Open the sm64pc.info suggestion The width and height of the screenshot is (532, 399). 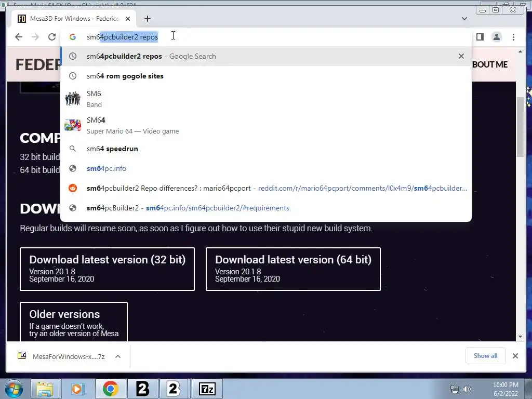click(265, 168)
